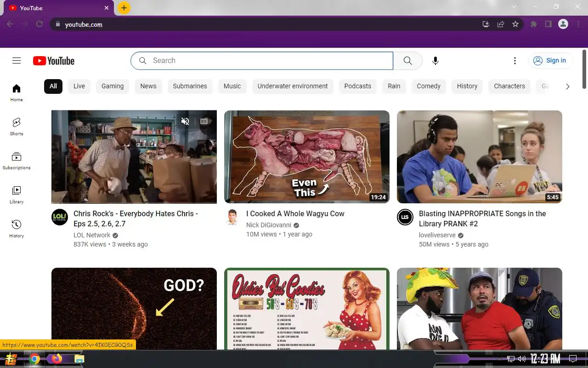Select the Live filter chip
588x368 pixels.
pos(79,86)
